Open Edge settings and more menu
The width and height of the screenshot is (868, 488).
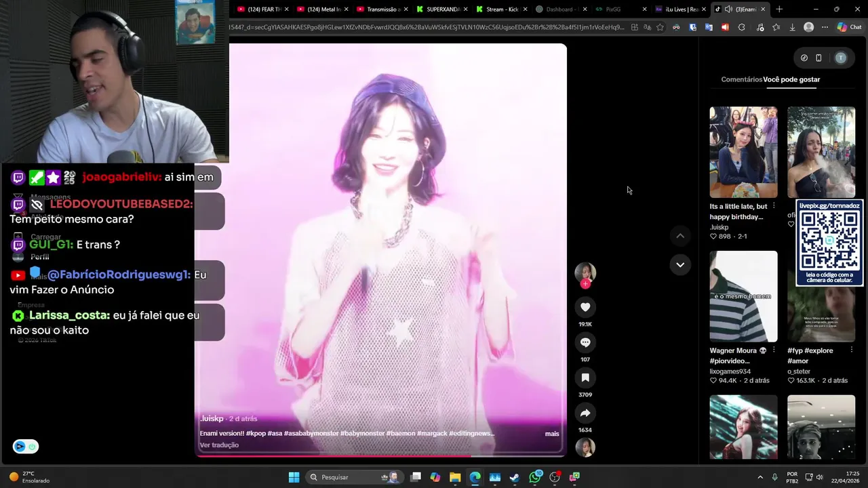[825, 27]
